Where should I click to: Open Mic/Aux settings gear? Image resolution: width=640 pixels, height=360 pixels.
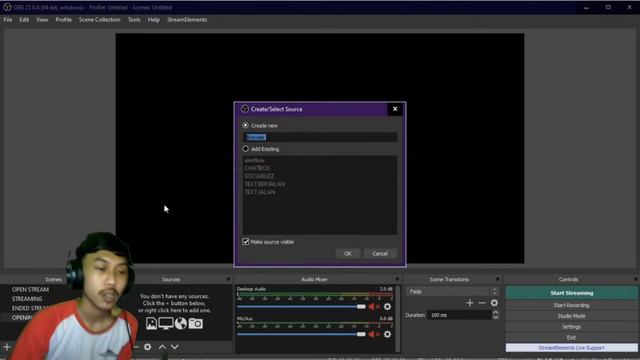[x=387, y=334]
